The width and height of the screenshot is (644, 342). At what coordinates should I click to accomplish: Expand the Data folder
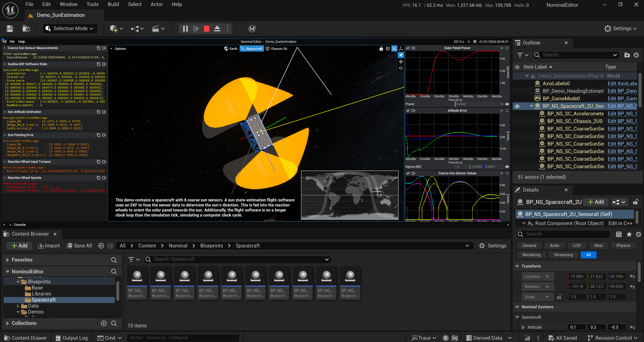coord(18,306)
